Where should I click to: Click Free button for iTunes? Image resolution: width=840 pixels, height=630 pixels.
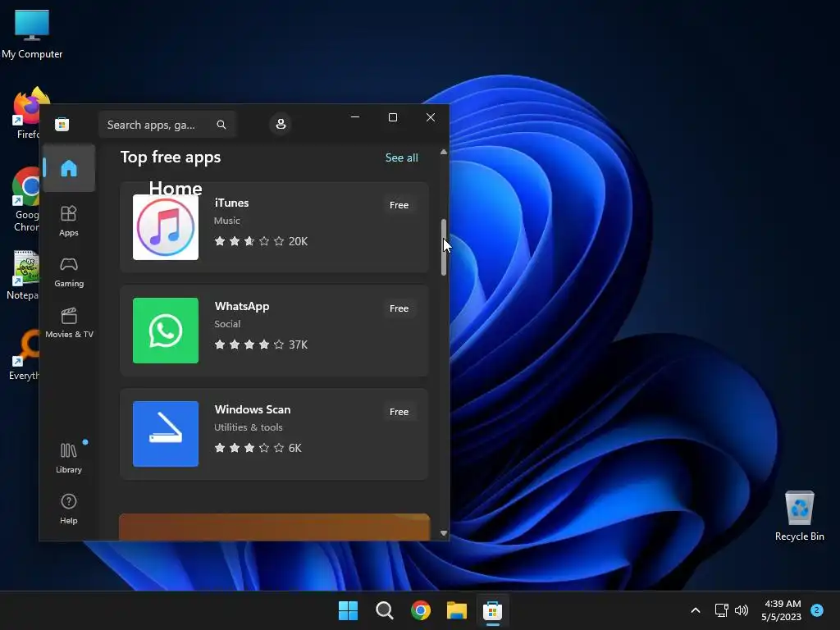tap(399, 205)
